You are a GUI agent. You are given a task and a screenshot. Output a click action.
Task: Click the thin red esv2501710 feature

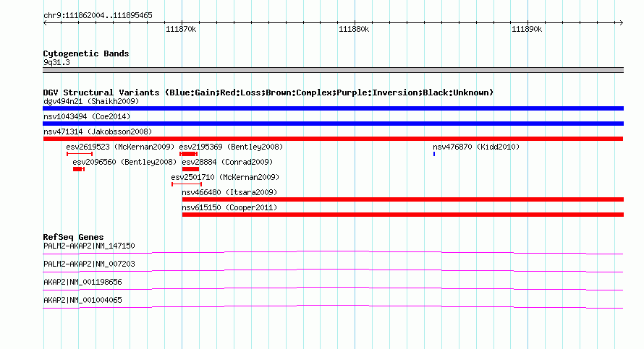point(187,184)
